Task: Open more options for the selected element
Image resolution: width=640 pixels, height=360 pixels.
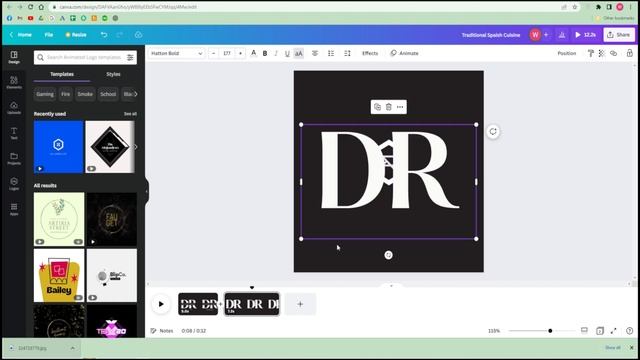Action: click(x=400, y=107)
